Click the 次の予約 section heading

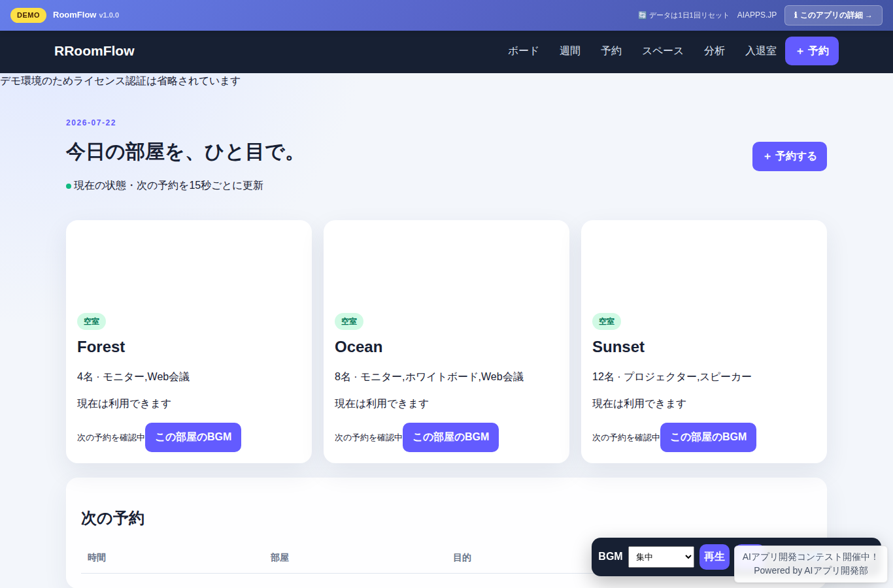[112, 518]
